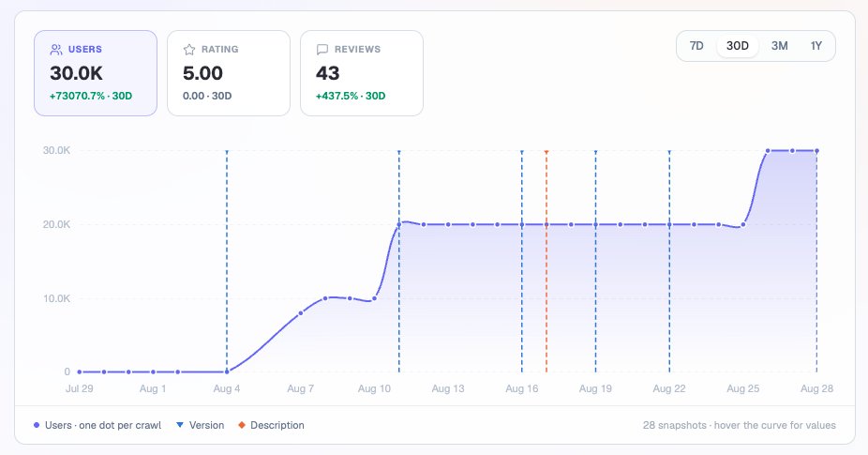868x455 pixels.
Task: Click the orange Description marker near Aug 17
Action: [x=546, y=151]
